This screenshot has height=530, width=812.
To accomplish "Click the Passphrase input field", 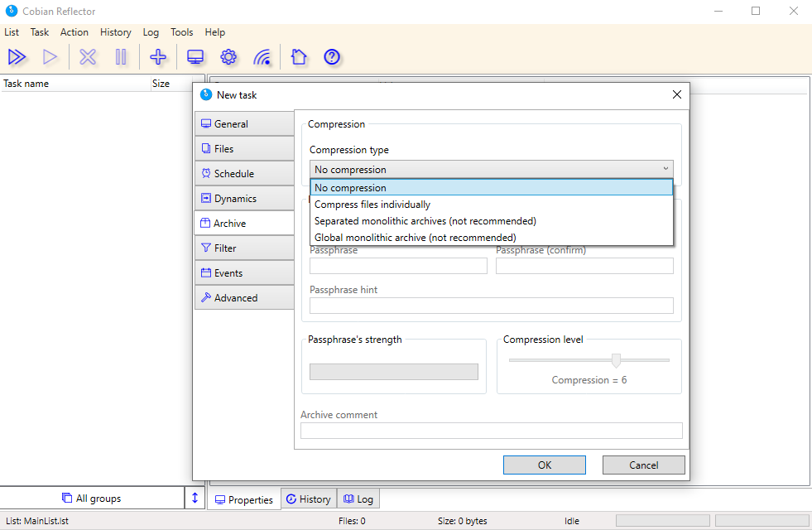I will pyautogui.click(x=398, y=266).
